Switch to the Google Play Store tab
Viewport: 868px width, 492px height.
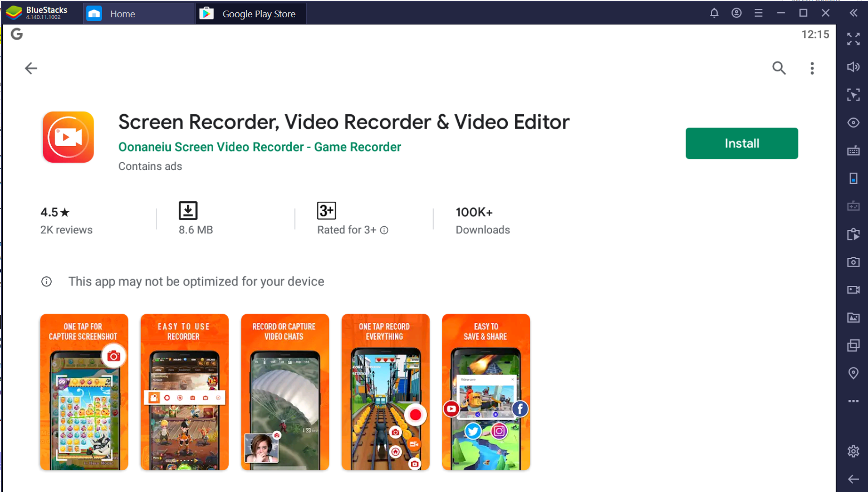click(x=250, y=13)
